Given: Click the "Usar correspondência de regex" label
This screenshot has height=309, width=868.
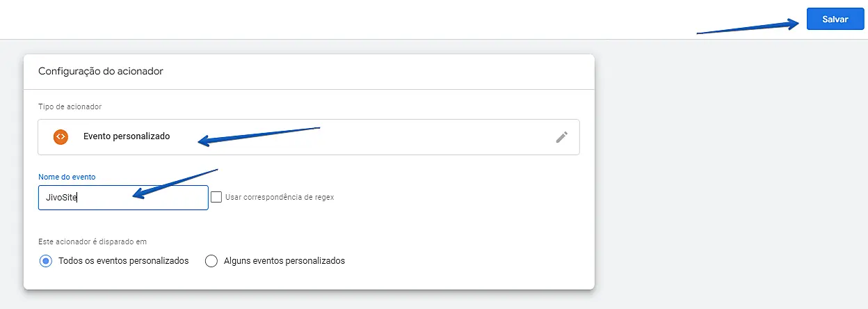Looking at the screenshot, I should pos(280,198).
